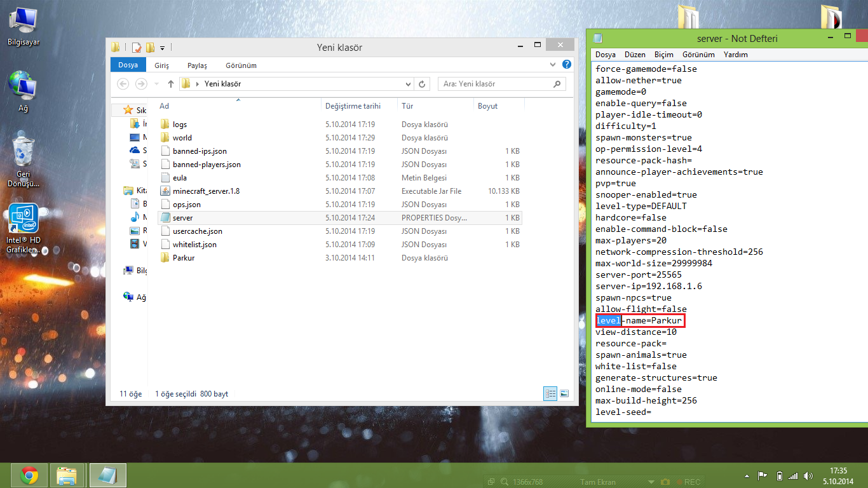Show hidden tray icons with the up arrow
Screen dimensions: 868x488
(x=747, y=475)
